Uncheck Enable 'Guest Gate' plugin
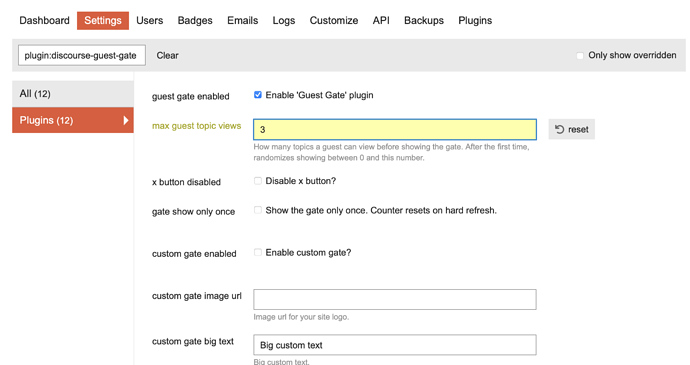The width and height of the screenshot is (690, 365). coord(258,95)
